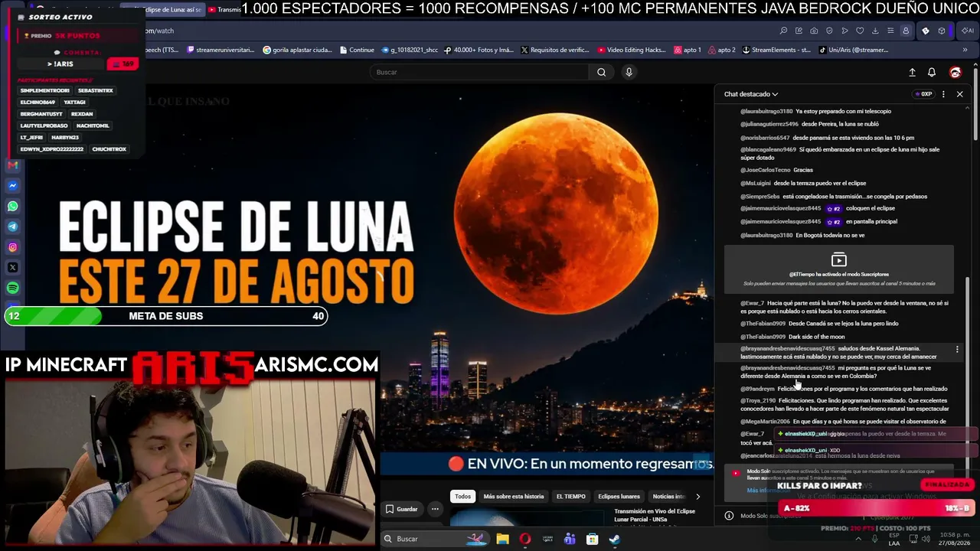Open the options menu on brayanandresbenavidescuasq's message
The width and height of the screenshot is (980, 551).
957,350
